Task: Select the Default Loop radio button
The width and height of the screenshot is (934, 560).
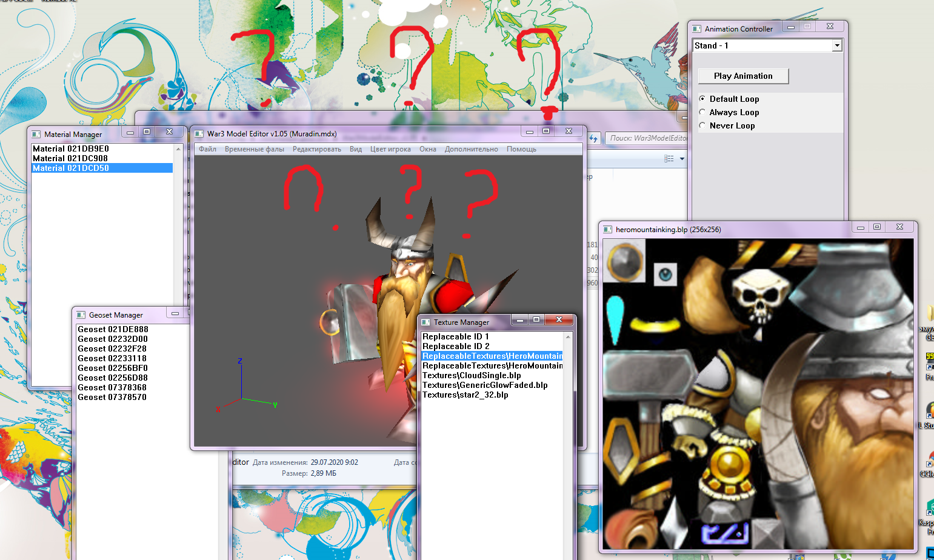Action: click(x=702, y=99)
